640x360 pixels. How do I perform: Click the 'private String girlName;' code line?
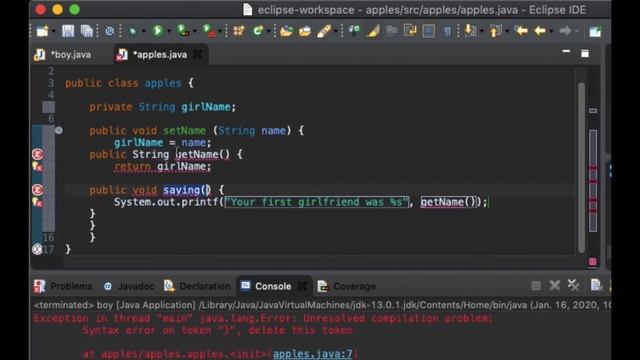click(x=162, y=107)
